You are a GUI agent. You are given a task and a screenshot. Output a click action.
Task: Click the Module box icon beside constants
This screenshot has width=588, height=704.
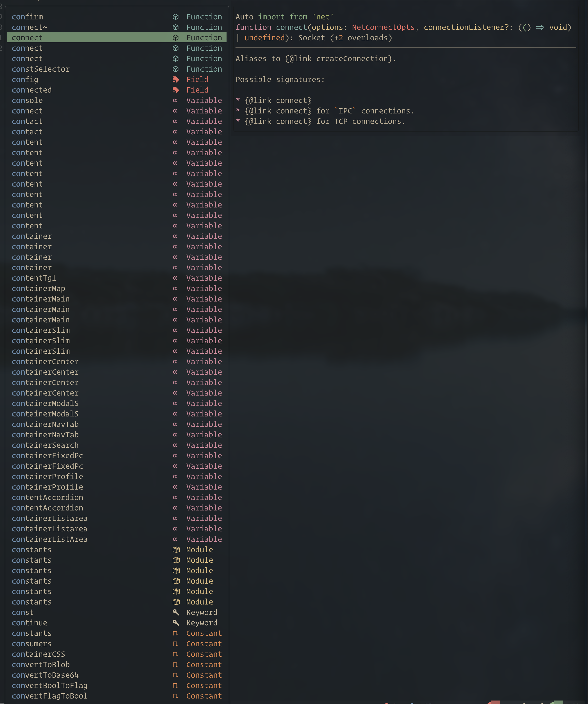coord(175,550)
